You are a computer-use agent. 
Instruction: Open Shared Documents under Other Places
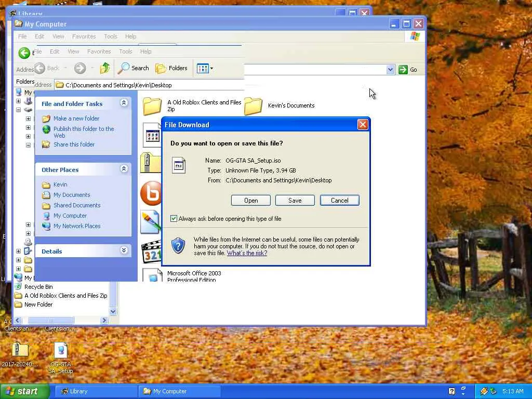(x=77, y=205)
